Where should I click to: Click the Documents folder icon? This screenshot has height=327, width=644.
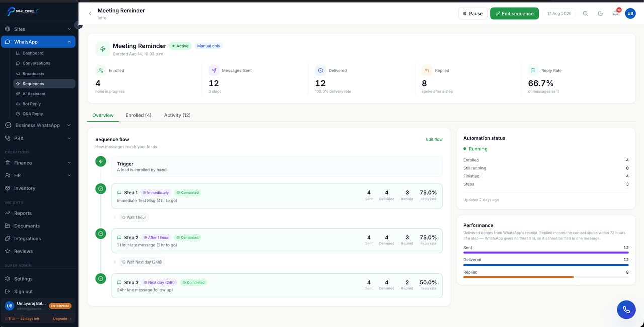[x=8, y=226]
